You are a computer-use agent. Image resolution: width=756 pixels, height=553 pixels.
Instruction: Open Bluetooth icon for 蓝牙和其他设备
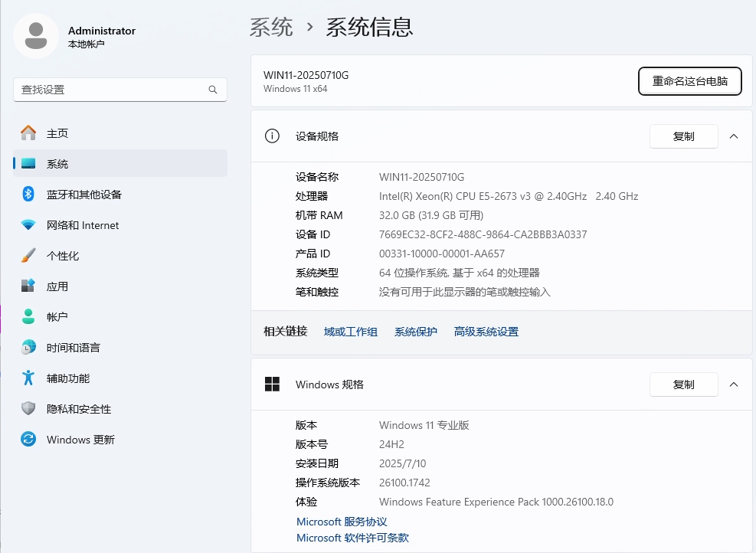pyautogui.click(x=28, y=195)
